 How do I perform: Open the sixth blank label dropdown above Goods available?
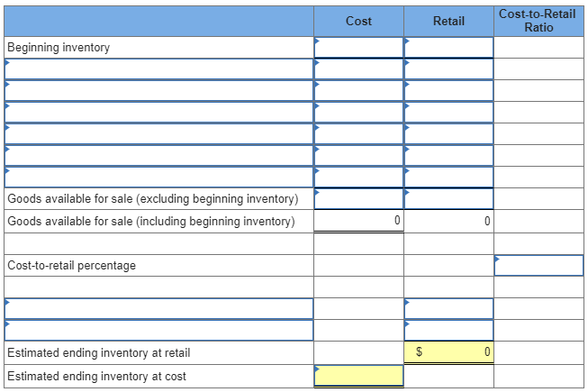159,177
